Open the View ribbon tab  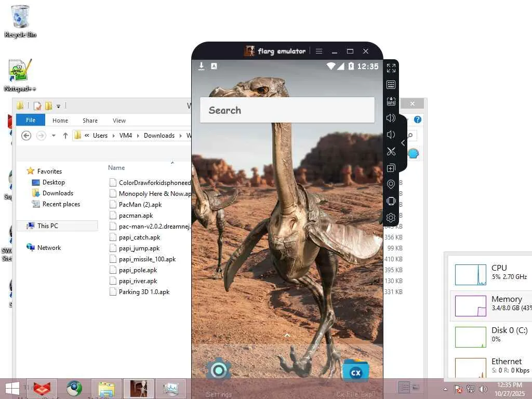(119, 121)
